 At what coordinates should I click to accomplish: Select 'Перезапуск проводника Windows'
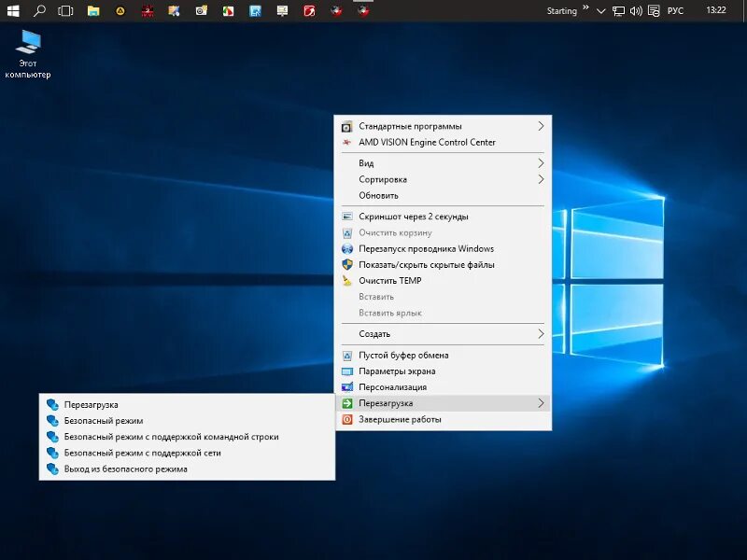pos(443,248)
